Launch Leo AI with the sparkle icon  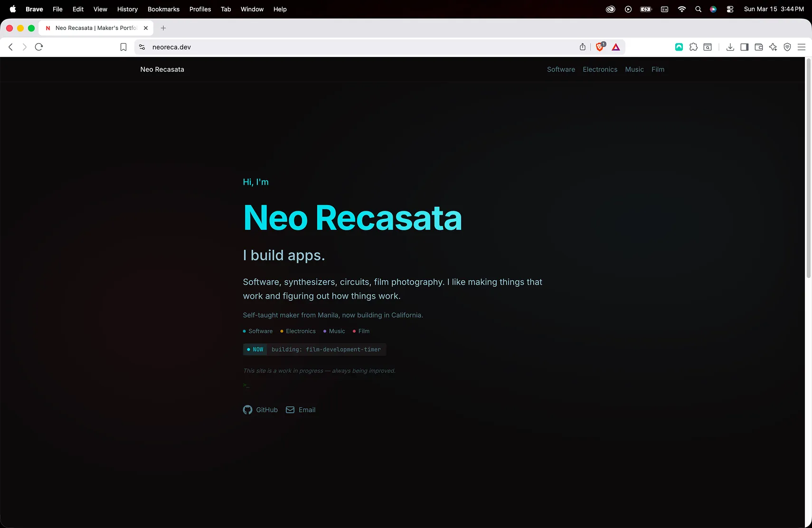[x=773, y=47]
